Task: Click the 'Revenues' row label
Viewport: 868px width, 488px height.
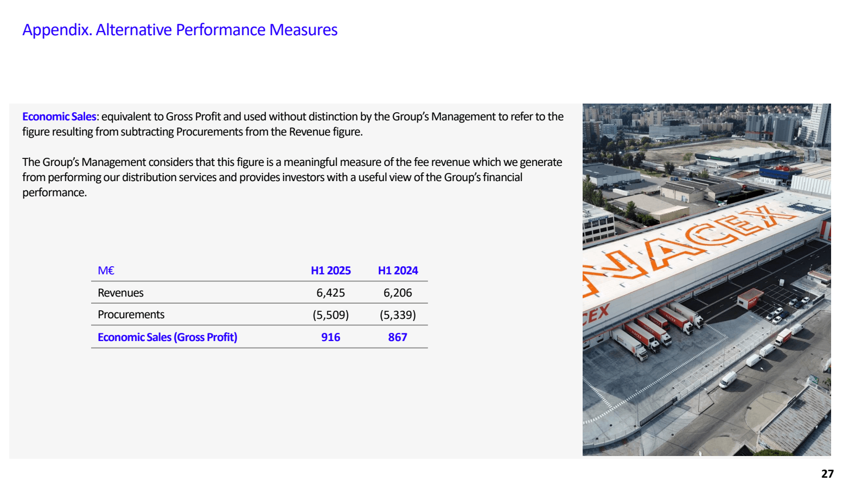Action: (120, 293)
